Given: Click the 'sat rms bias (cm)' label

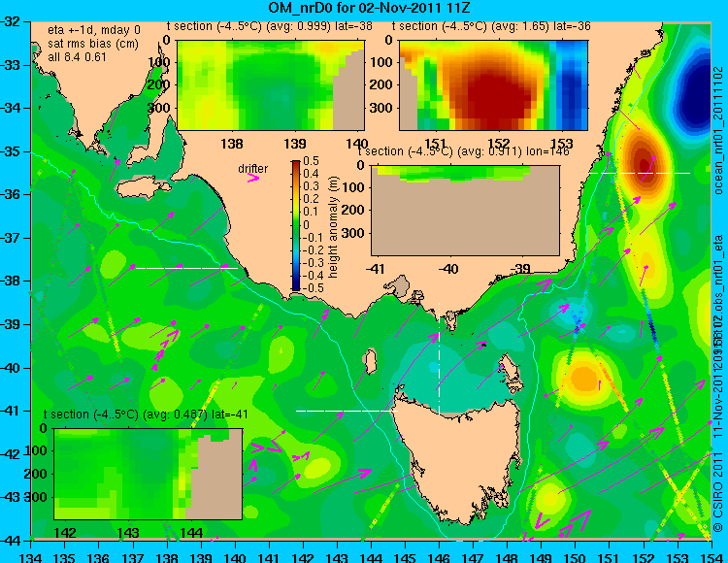Looking at the screenshot, I should [93, 44].
